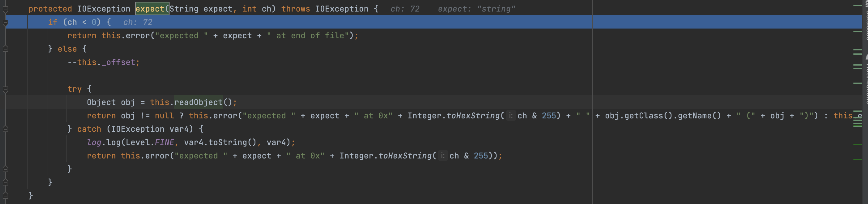Collapse the else block via gutter marker
868x204 pixels.
coord(5,49)
